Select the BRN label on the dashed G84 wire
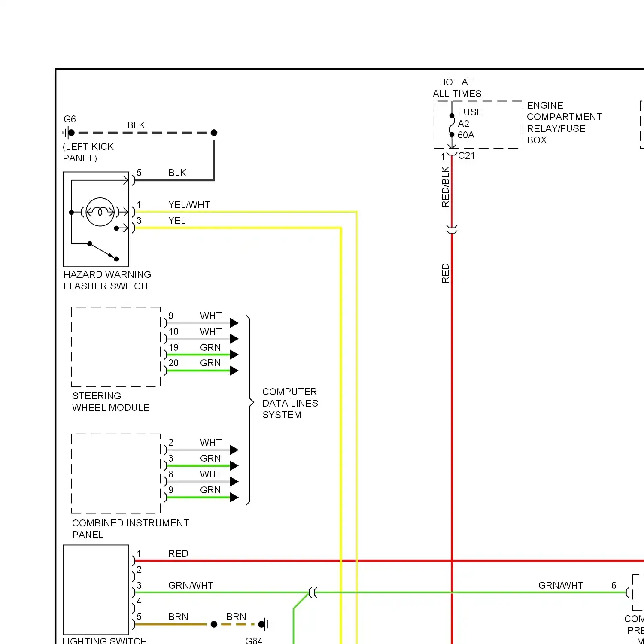The image size is (644, 644). tap(236, 617)
